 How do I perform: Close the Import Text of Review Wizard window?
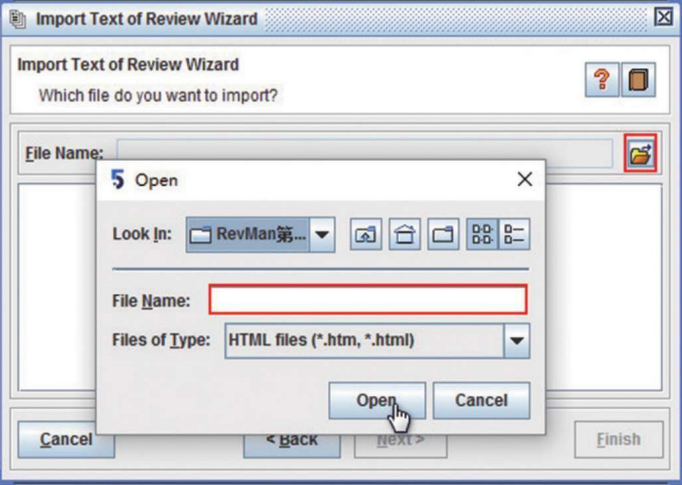pos(664,17)
